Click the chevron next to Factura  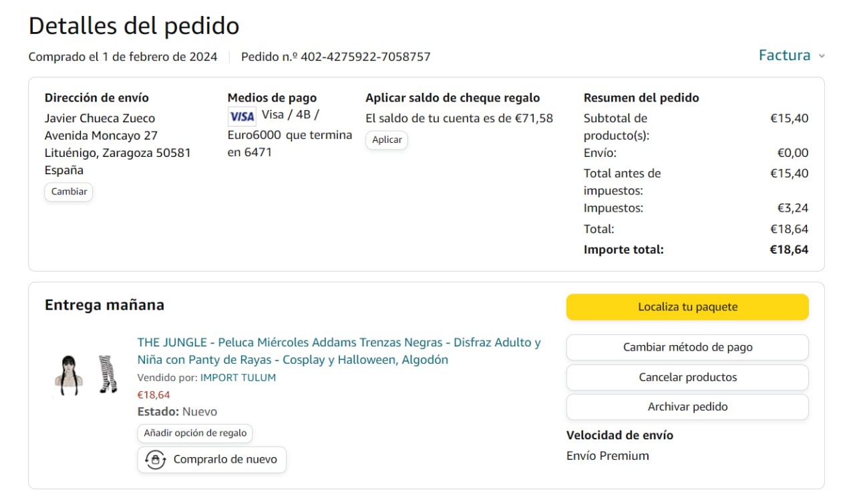pyautogui.click(x=822, y=56)
